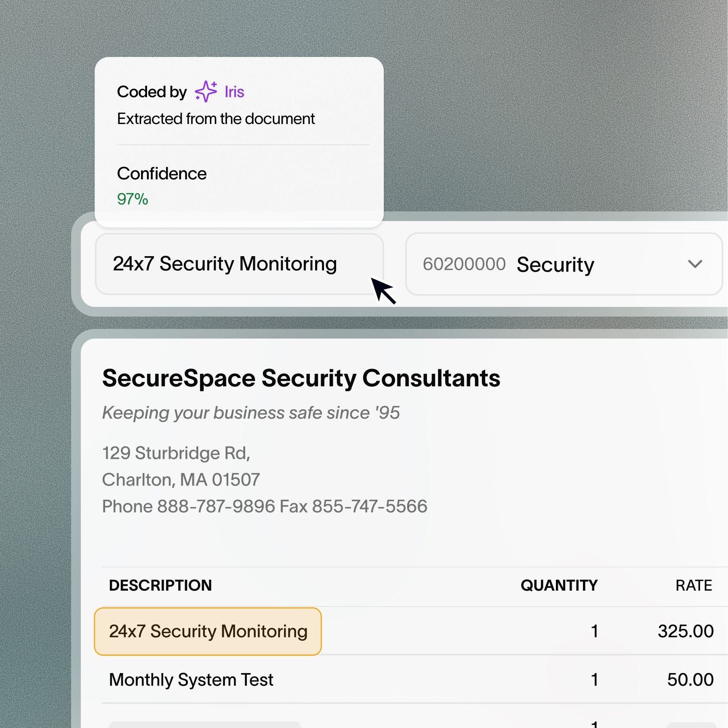
Task: Click the Confidence label in tooltip
Action: tap(162, 174)
